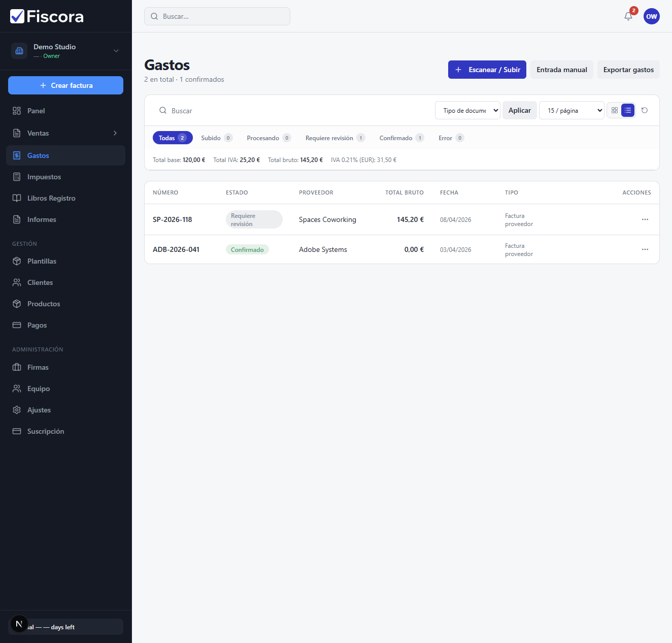Click the Adobe Systems provider cell

point(323,249)
